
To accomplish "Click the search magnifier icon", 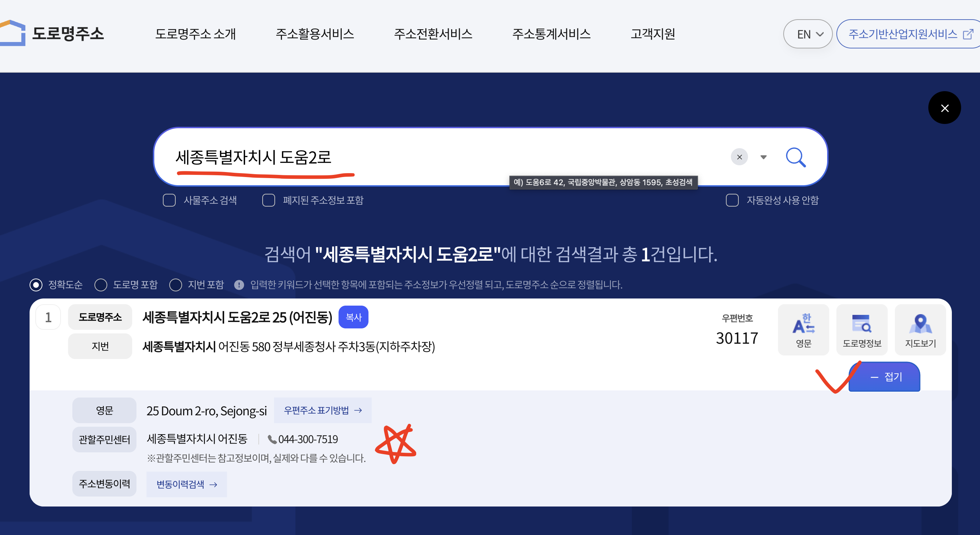I will pyautogui.click(x=796, y=157).
